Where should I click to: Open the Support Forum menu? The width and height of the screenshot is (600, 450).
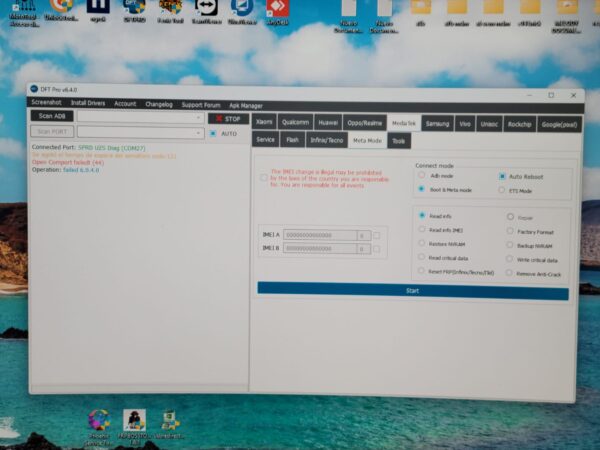click(x=201, y=105)
